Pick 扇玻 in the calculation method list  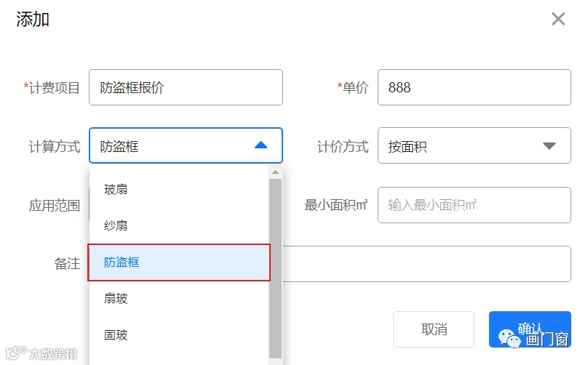point(116,299)
